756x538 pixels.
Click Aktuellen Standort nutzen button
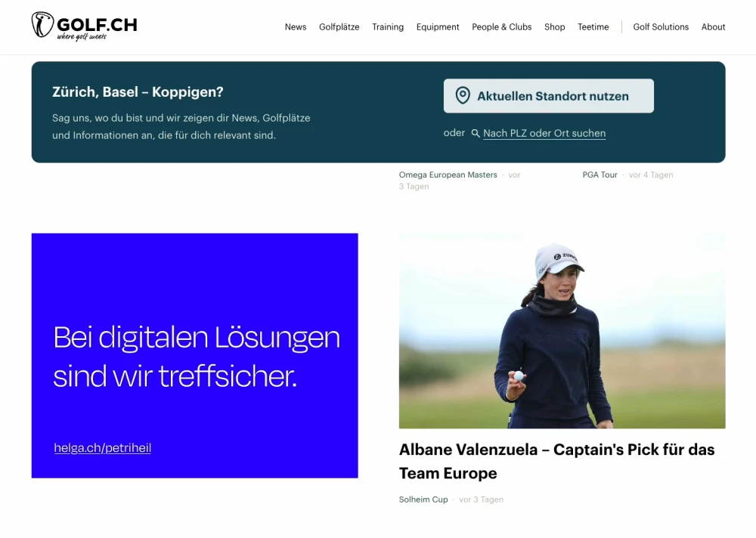[x=549, y=96]
